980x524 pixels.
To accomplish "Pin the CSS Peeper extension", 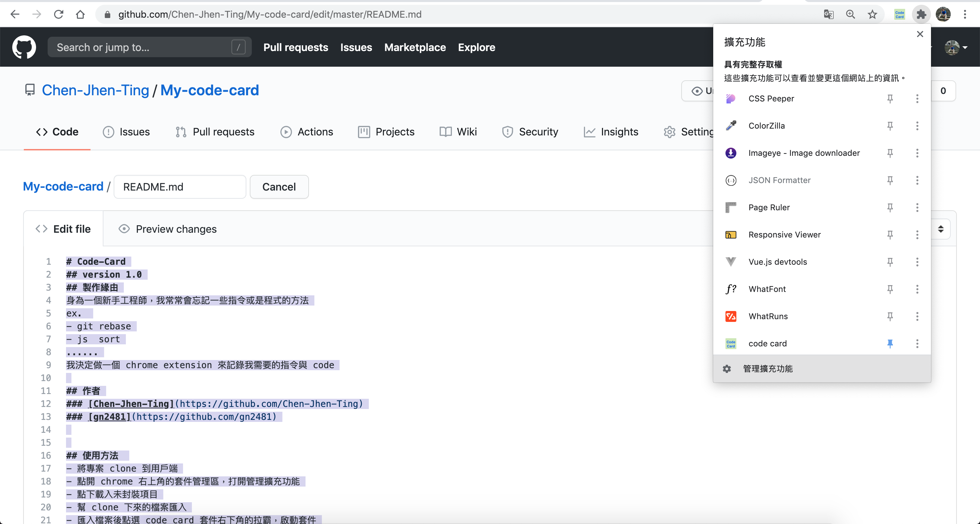I will click(890, 99).
